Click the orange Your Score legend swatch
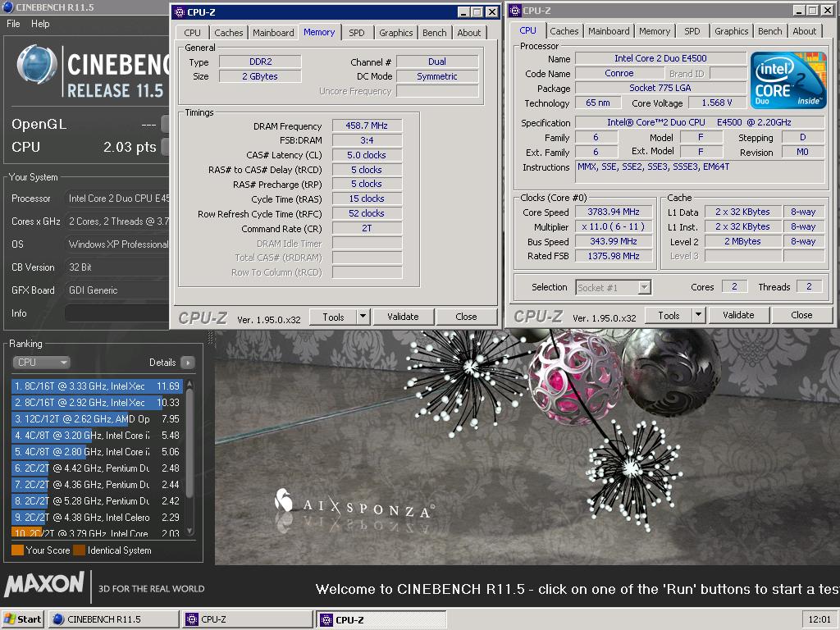The height and width of the screenshot is (630, 840). pos(18,550)
